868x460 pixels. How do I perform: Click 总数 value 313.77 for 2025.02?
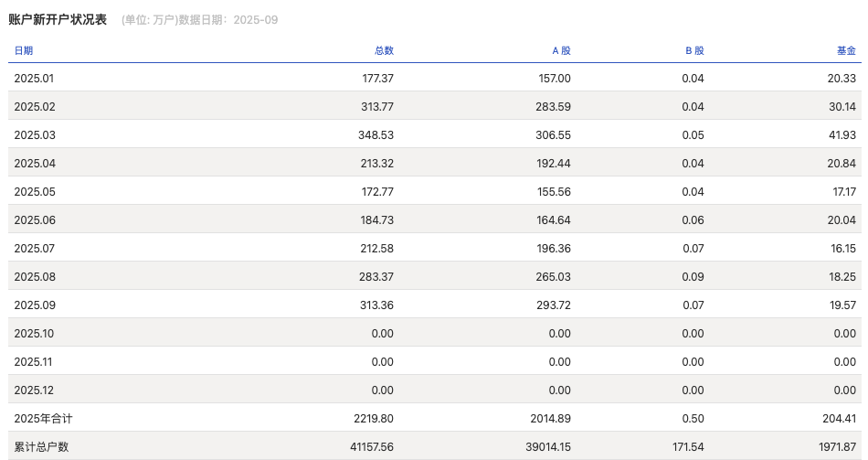tap(377, 107)
